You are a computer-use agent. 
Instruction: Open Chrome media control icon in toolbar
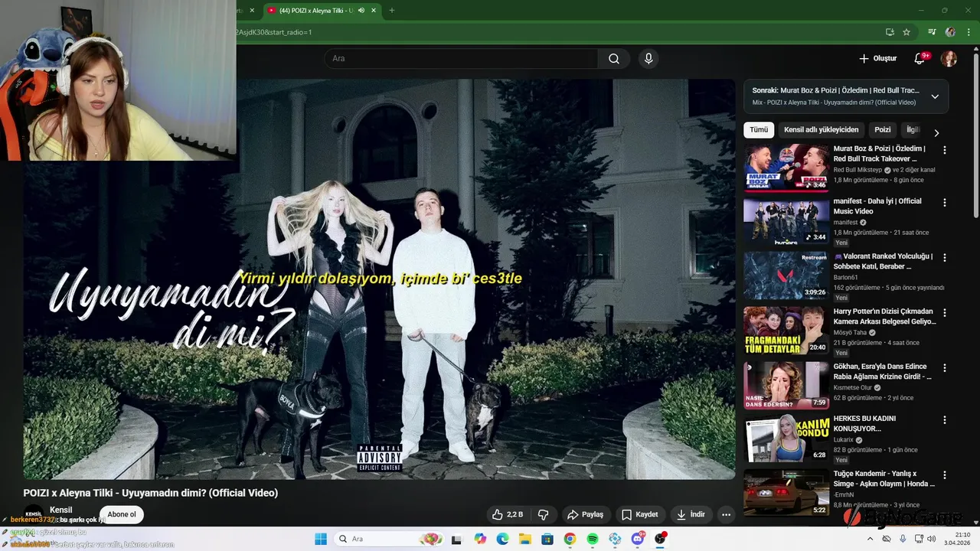[932, 32]
